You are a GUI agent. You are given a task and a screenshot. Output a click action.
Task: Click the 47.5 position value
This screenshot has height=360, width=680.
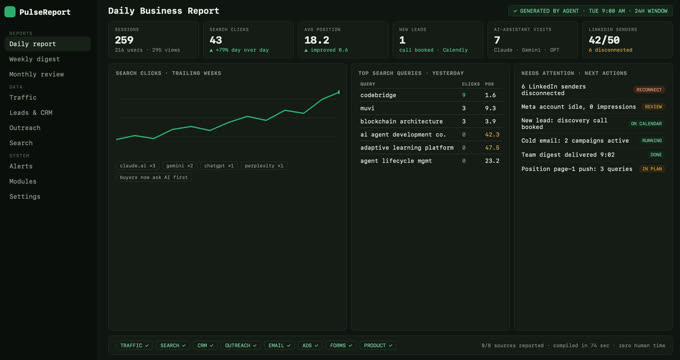click(x=492, y=148)
